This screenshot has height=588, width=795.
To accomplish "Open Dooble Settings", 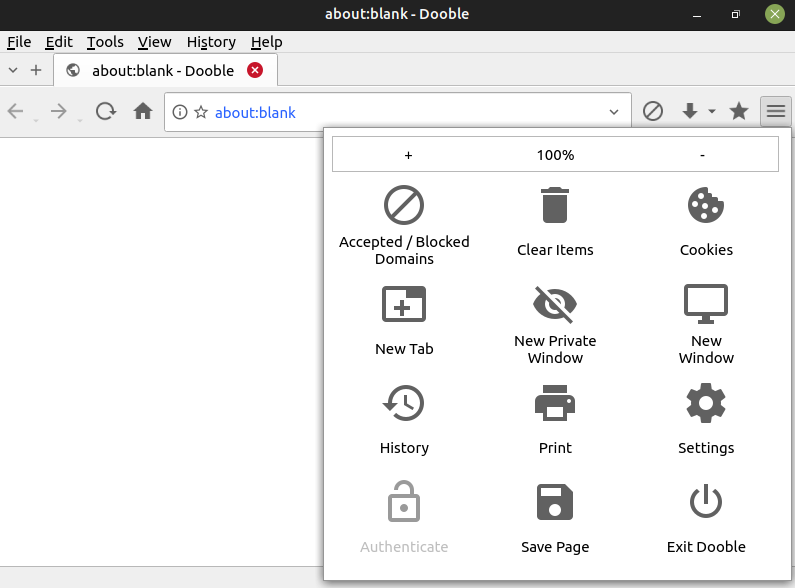I will [x=706, y=420].
